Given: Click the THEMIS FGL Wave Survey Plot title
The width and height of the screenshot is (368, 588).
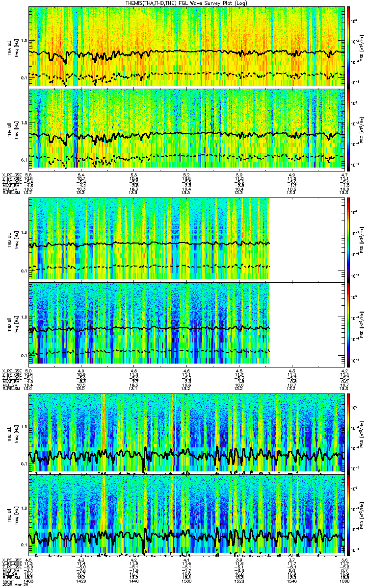Looking at the screenshot, I should click(186, 3).
